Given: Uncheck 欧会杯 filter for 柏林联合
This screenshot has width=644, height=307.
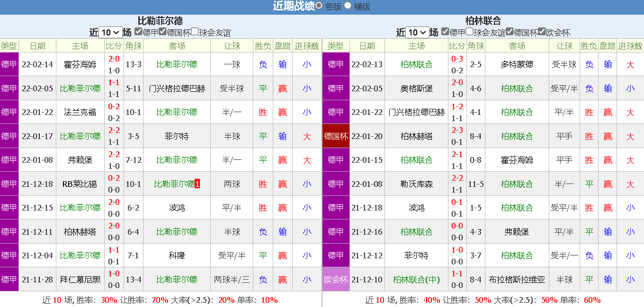Looking at the screenshot, I should (542, 32).
